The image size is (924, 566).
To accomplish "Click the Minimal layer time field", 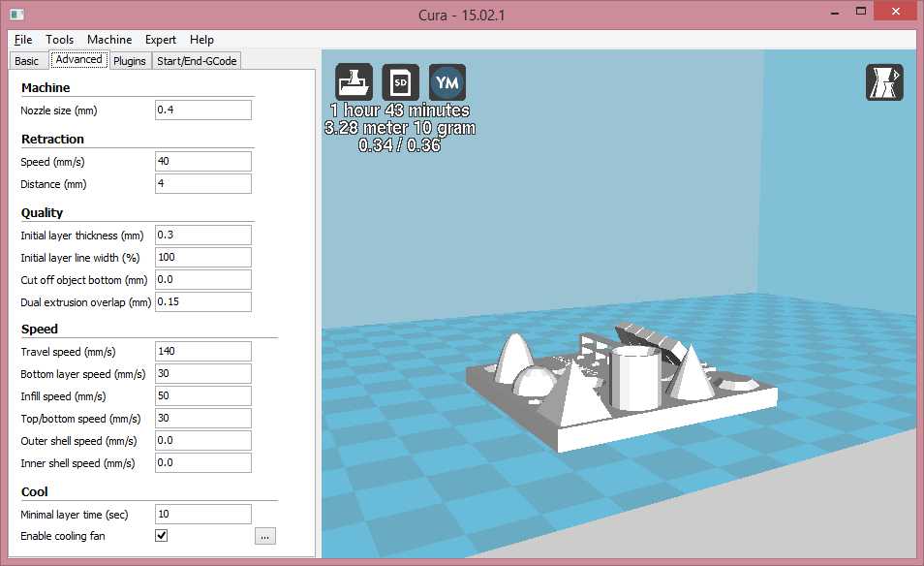I will click(202, 515).
